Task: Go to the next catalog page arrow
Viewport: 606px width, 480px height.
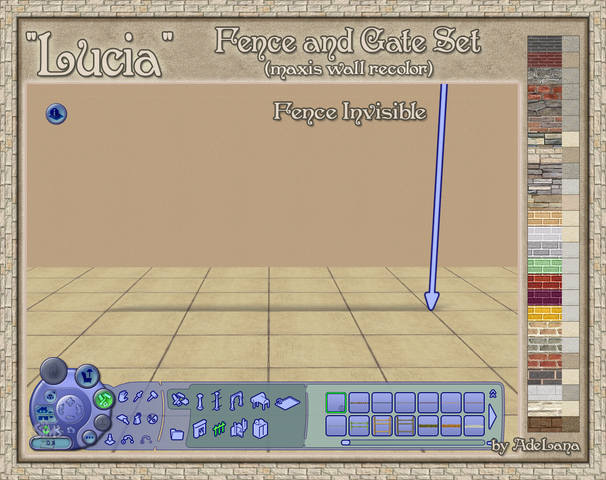Action: point(492,417)
